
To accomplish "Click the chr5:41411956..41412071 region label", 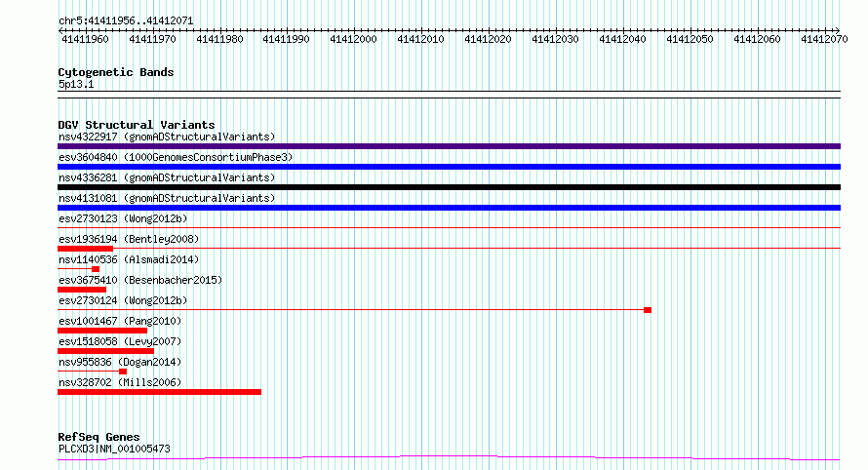I will tap(126, 21).
